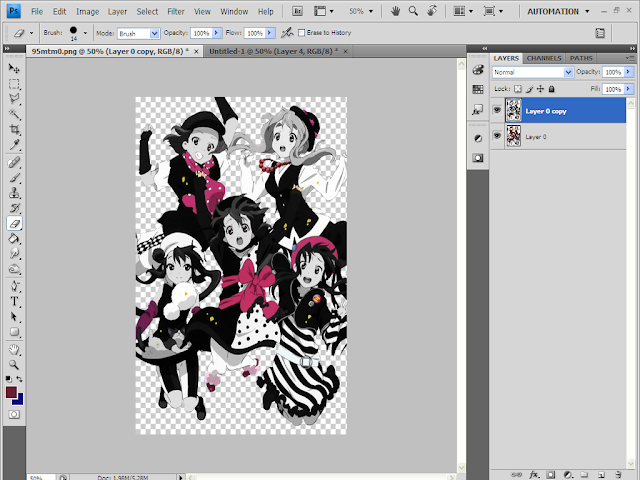Select the Path Selection tool
Image resolution: width=640 pixels, height=480 pixels.
14,317
